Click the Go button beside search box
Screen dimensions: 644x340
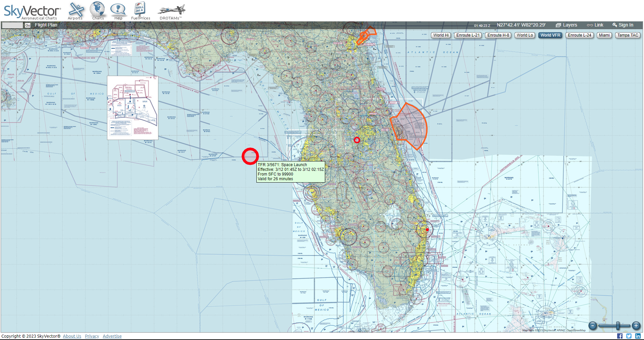tap(28, 25)
